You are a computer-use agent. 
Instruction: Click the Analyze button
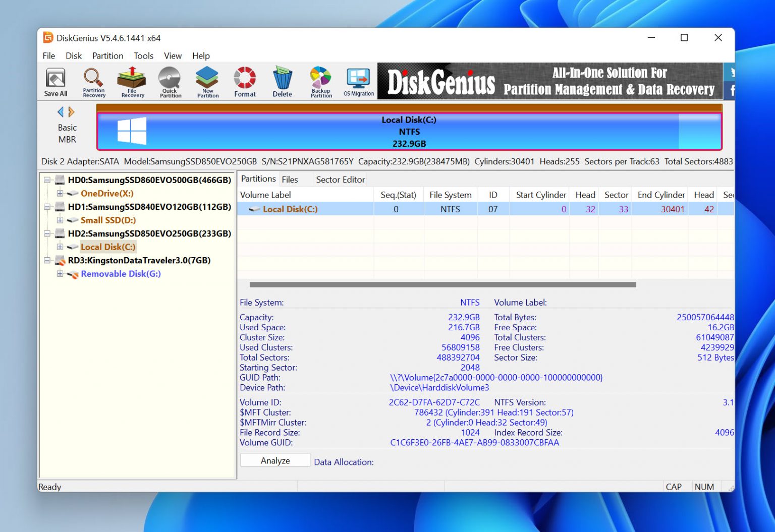pyautogui.click(x=275, y=460)
